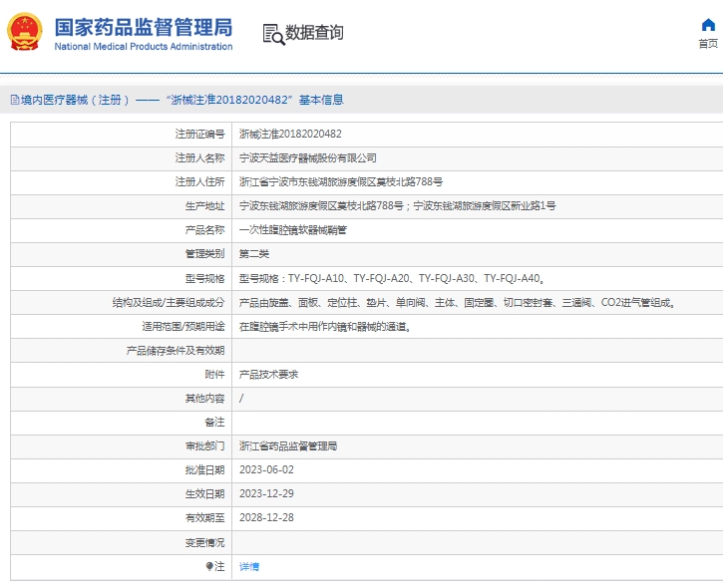Click approval department 浙江省药品监督管理局
The height and width of the screenshot is (588, 723).
[288, 446]
